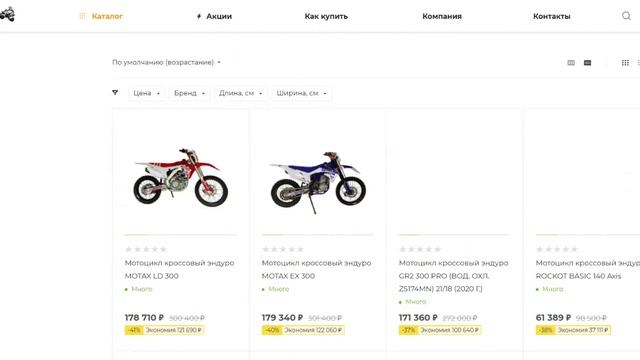Select the filled compact-card view icon
The image size is (640, 360).
[x=587, y=62]
